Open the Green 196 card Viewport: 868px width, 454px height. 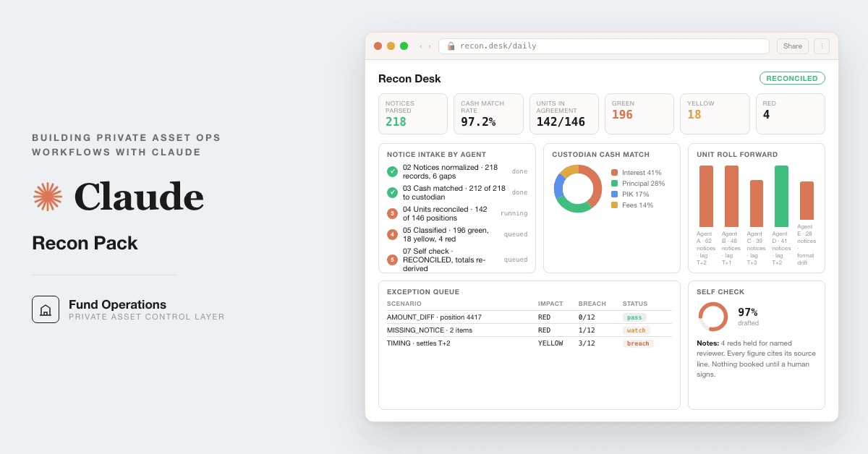(639, 114)
